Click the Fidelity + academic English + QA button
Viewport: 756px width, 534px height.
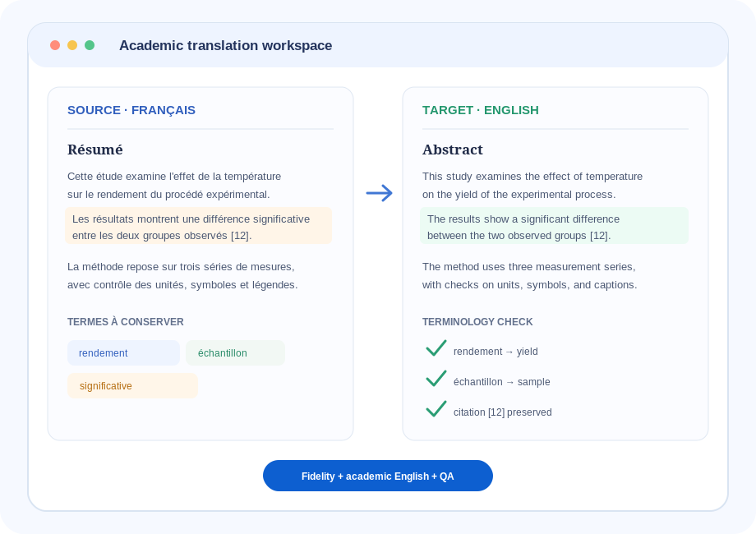click(x=378, y=476)
